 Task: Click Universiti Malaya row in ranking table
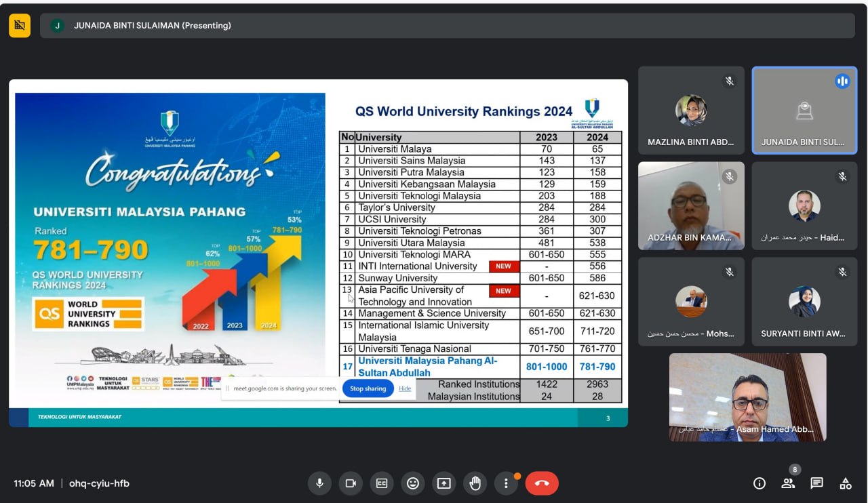coord(480,148)
